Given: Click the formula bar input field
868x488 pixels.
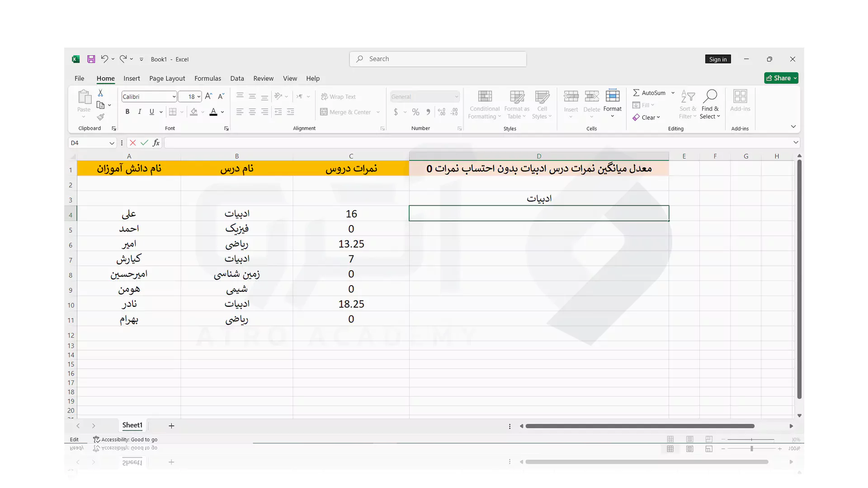Looking at the screenshot, I should tap(478, 143).
